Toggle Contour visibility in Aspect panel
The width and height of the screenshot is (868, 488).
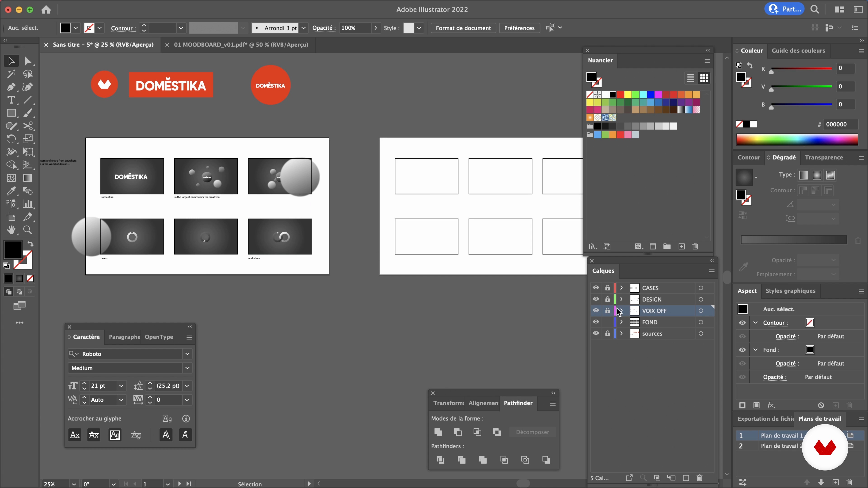[742, 323]
